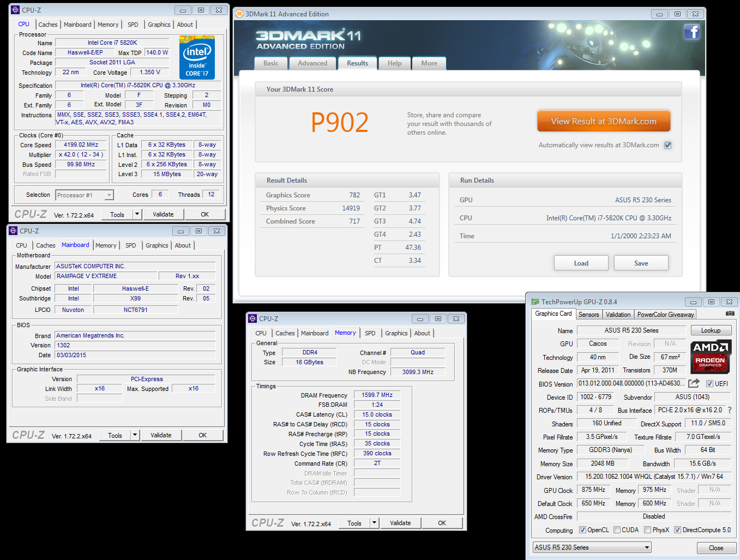Click the AMD CrossFire Disabled field
The width and height of the screenshot is (740, 560).
[654, 516]
